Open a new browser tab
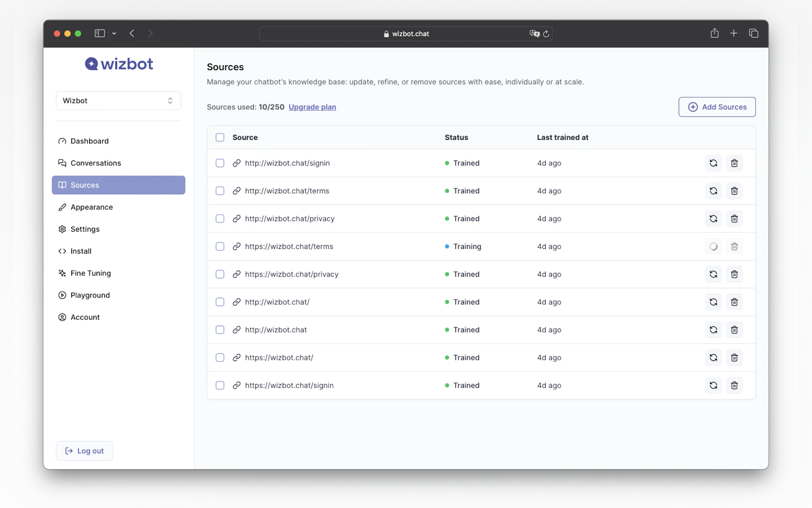Screen dimensions: 812x508 pyautogui.click(x=733, y=33)
